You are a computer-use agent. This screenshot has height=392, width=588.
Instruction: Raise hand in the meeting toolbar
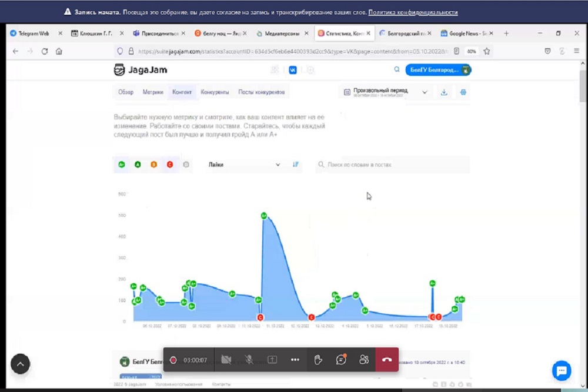[318, 360]
